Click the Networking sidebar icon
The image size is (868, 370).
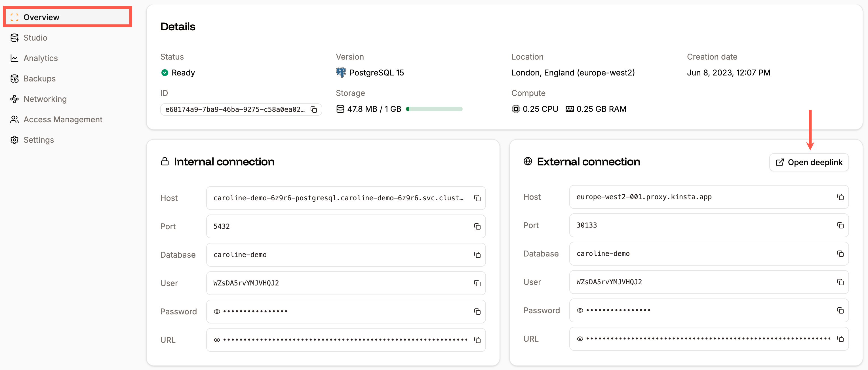(14, 99)
